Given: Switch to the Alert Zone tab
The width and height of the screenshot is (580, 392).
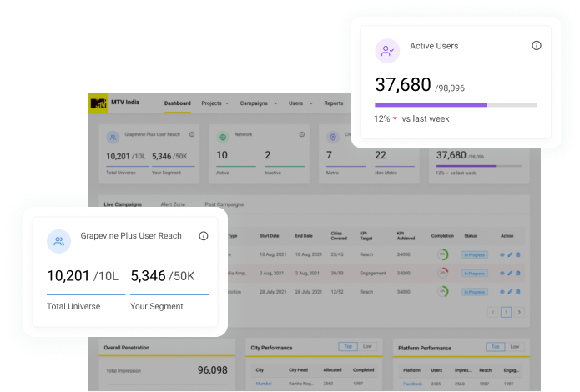Looking at the screenshot, I should 173,204.
